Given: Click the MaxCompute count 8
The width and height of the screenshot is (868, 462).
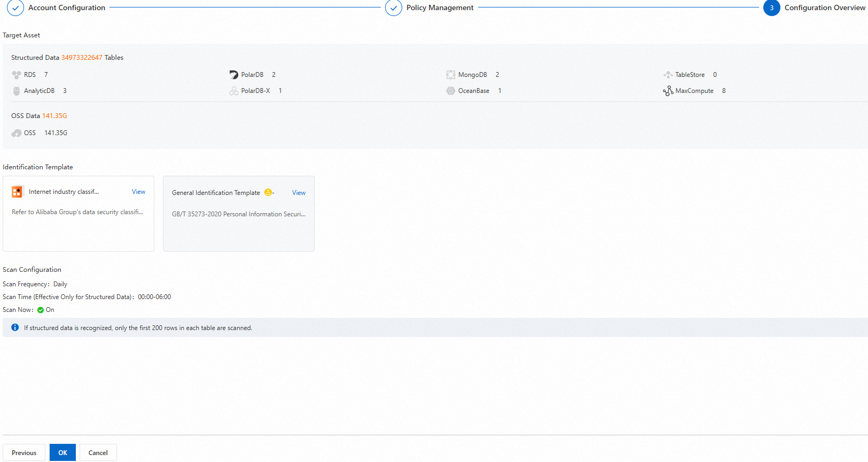Looking at the screenshot, I should click(724, 91).
